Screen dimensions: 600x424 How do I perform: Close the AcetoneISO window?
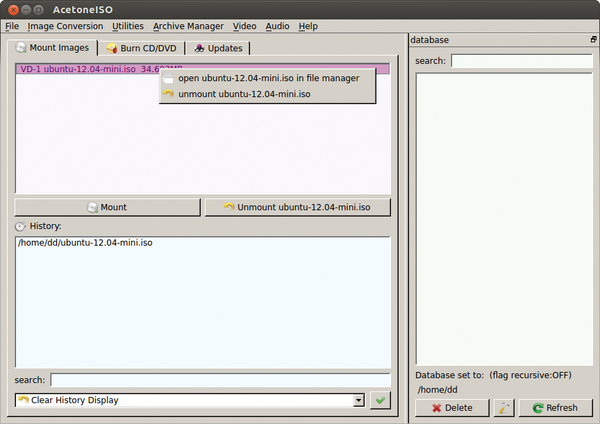point(13,10)
